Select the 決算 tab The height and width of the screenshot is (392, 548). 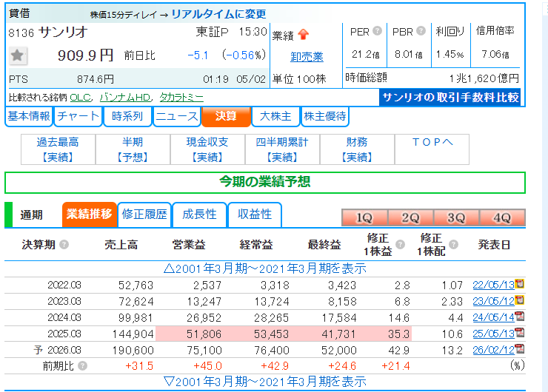point(226,116)
